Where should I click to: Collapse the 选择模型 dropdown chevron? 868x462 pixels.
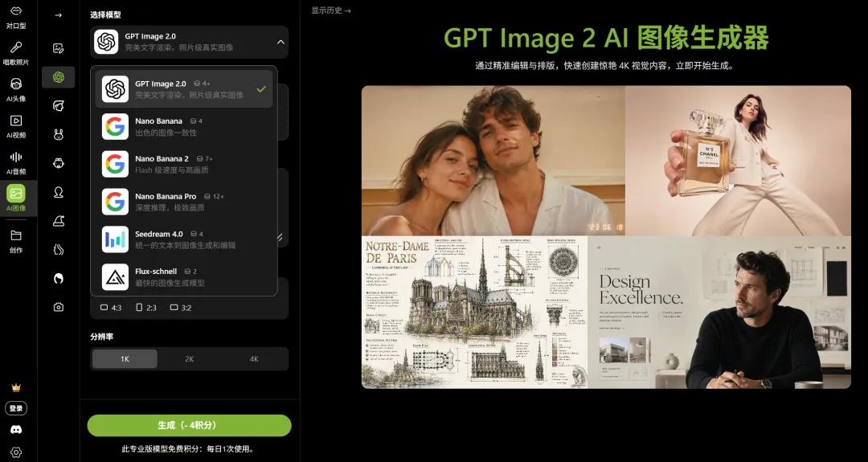[x=280, y=42]
